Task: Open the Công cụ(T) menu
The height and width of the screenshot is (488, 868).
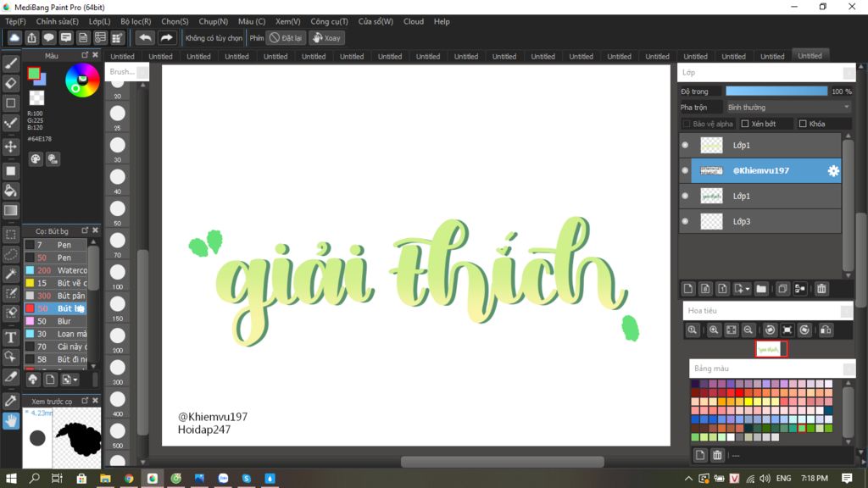Action: coord(329,21)
